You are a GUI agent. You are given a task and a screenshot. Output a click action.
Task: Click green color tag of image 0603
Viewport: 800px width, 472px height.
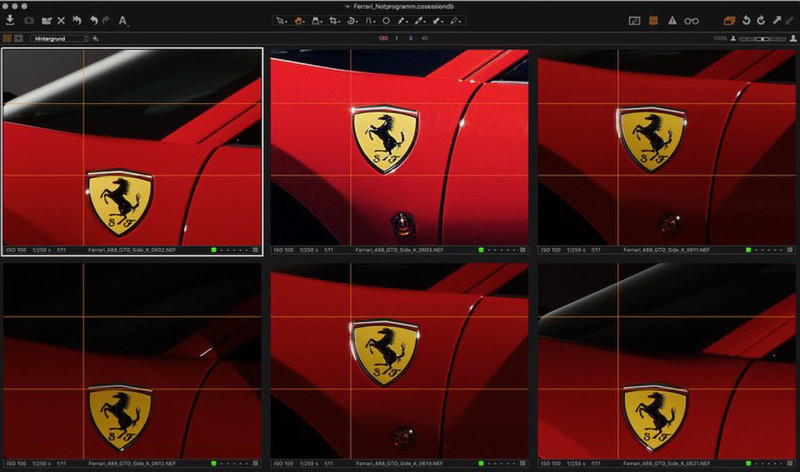(x=481, y=250)
